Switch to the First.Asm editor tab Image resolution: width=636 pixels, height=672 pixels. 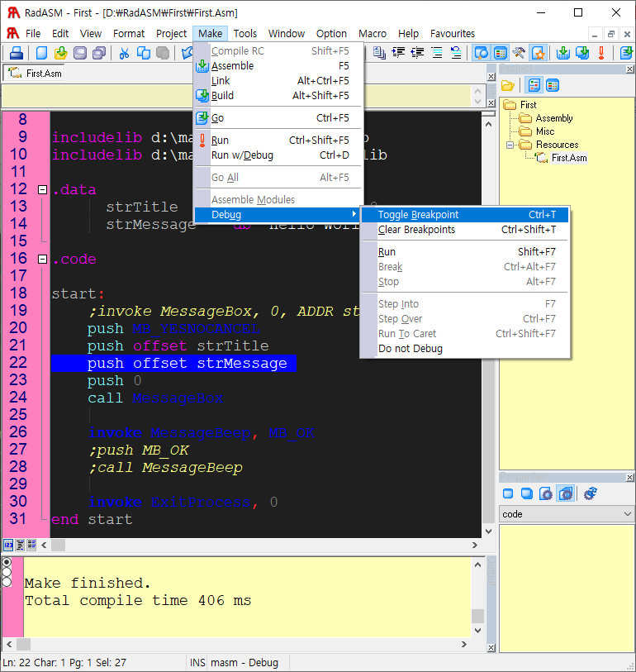click(36, 74)
